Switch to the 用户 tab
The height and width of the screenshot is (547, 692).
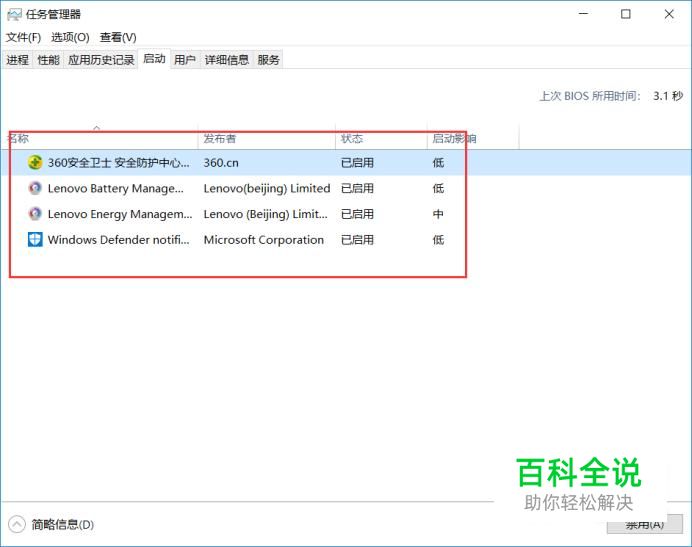[x=185, y=60]
